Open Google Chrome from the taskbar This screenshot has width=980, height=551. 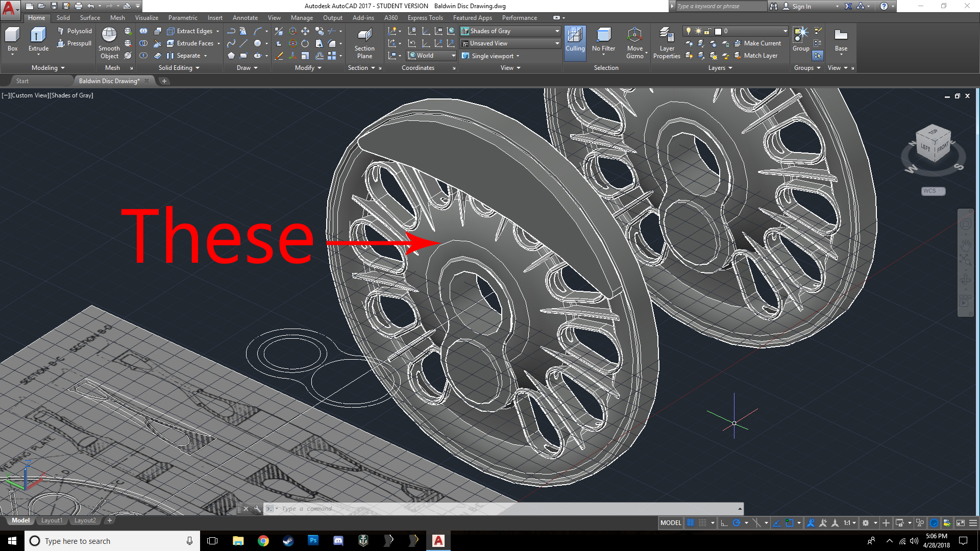tap(263, 541)
